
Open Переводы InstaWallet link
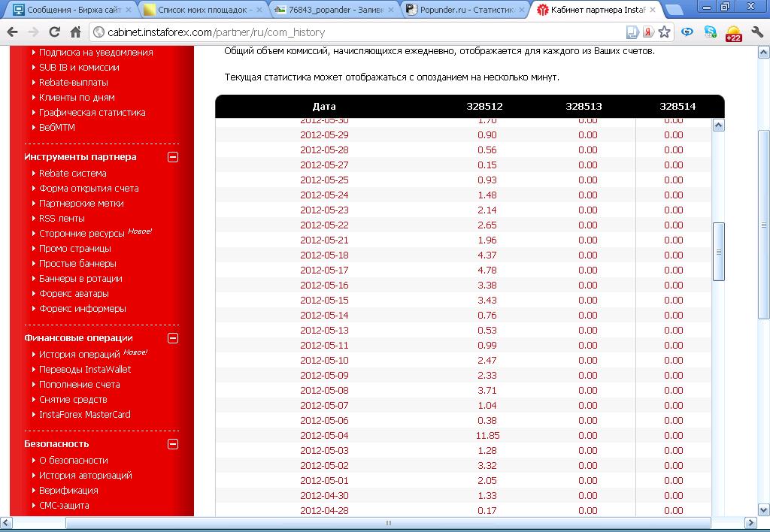[85, 369]
